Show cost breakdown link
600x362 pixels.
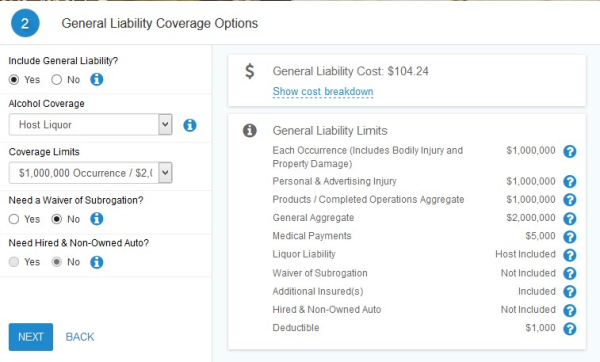coord(323,91)
